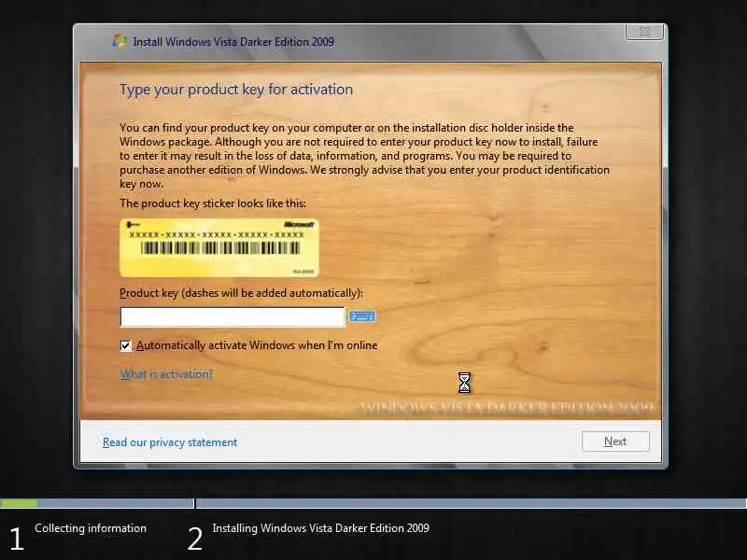Screen dimensions: 747x560
Task: Focus the product key input field
Action: click(x=232, y=317)
